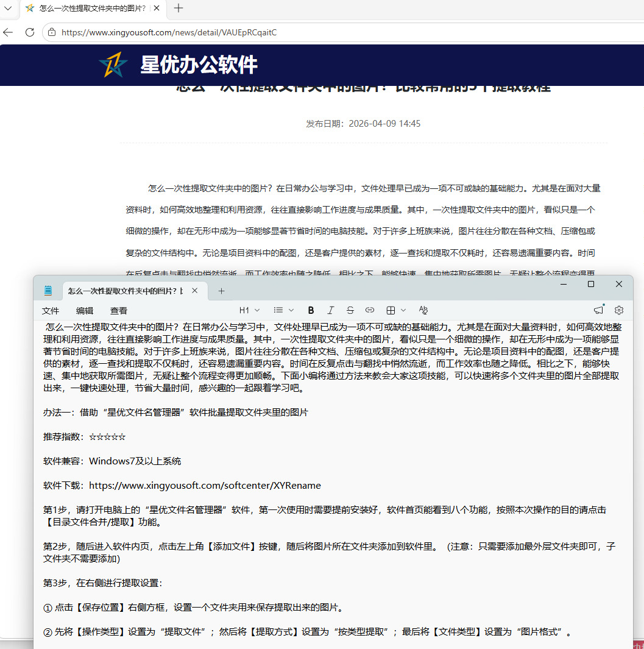Click the browser address bar URL

tap(169, 32)
